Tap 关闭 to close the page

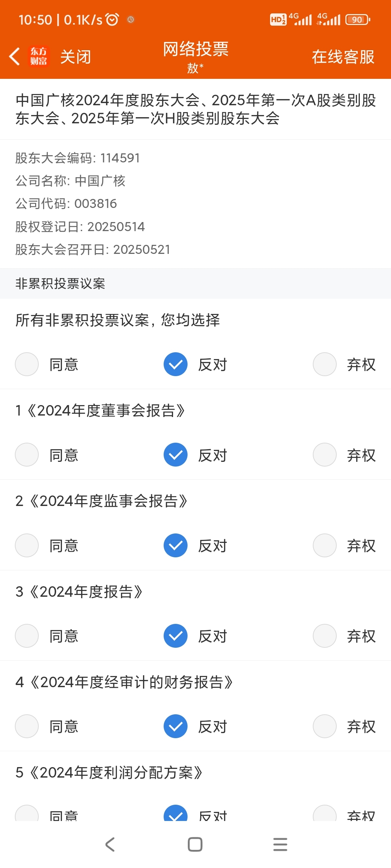[x=75, y=57]
